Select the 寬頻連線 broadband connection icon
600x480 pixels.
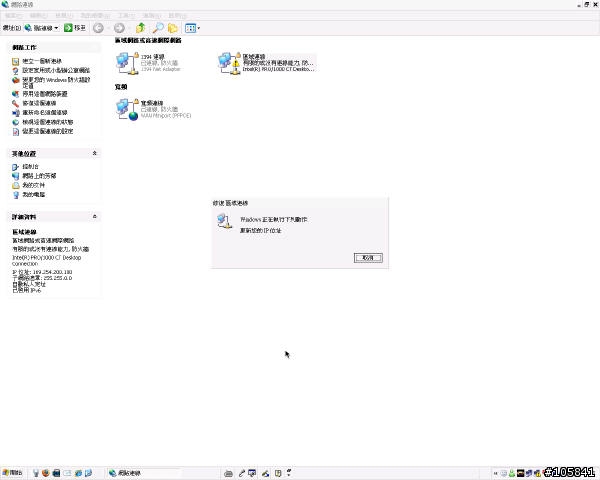coord(127,109)
